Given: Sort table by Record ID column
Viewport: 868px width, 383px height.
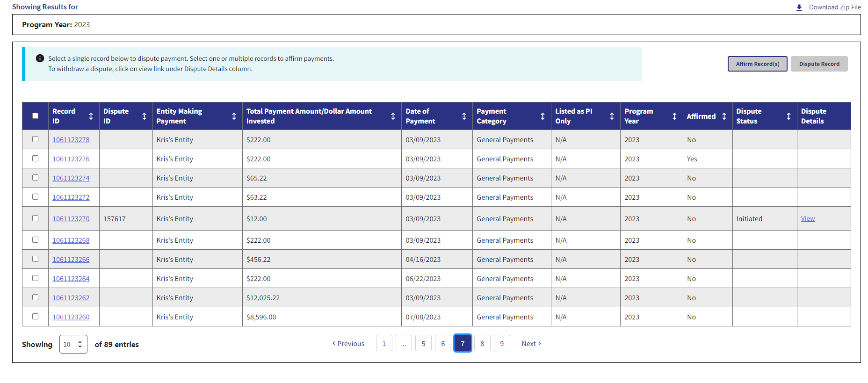Looking at the screenshot, I should click(x=91, y=116).
